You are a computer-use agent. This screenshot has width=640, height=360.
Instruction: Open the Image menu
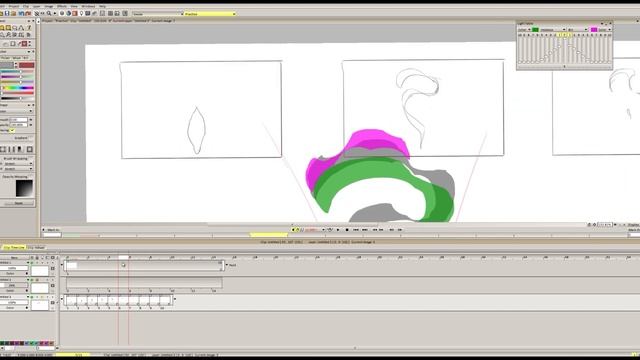click(49, 7)
